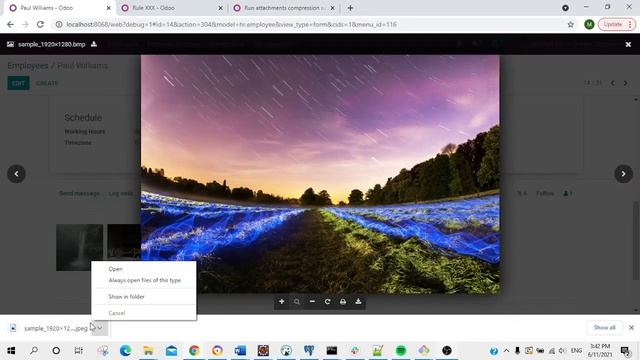Print the image using the printer icon
The image size is (640, 360).
click(343, 302)
